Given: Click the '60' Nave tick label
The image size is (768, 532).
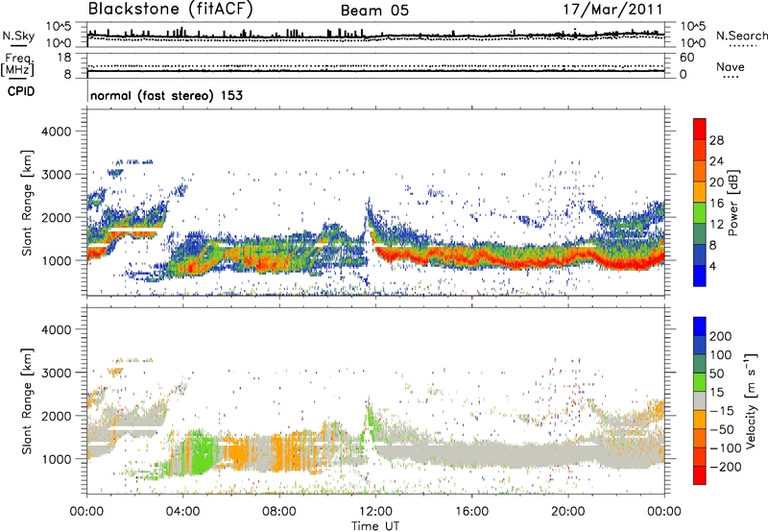Looking at the screenshot, I should [686, 58].
